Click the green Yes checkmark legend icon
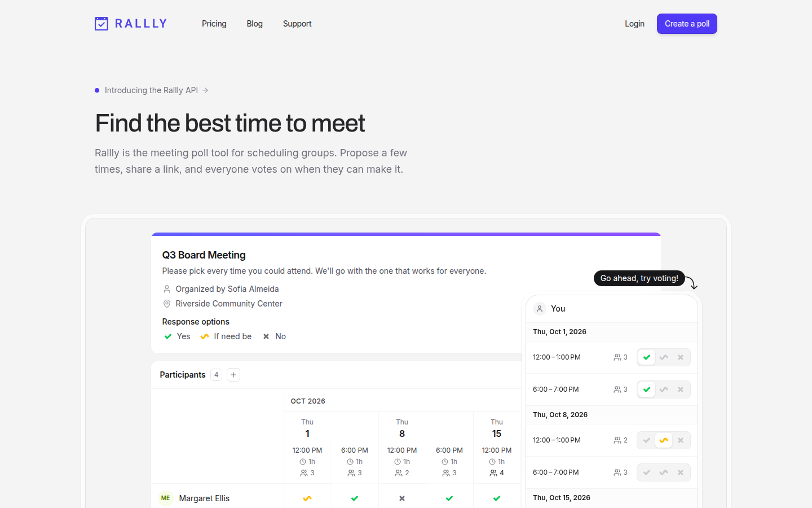 click(168, 336)
